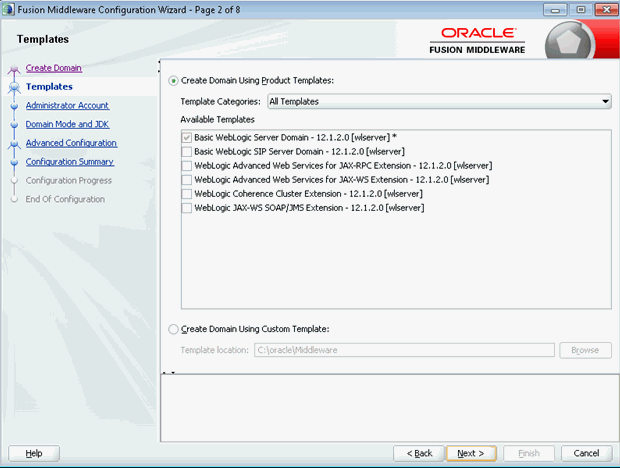
Task: Proceed with the Next button
Action: point(471,453)
